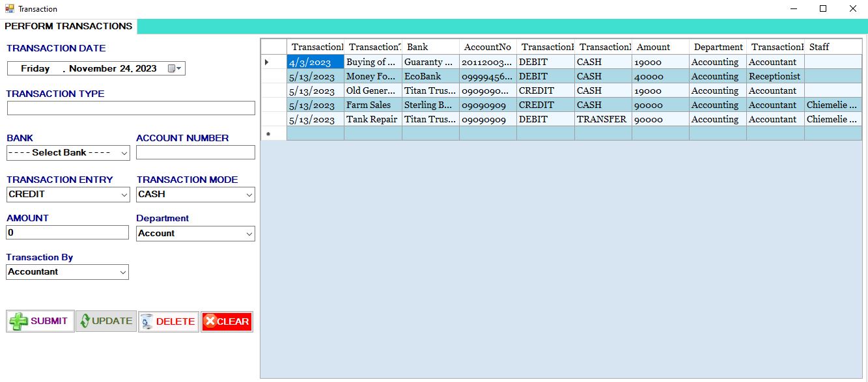Click the Amount input field

pyautogui.click(x=68, y=232)
